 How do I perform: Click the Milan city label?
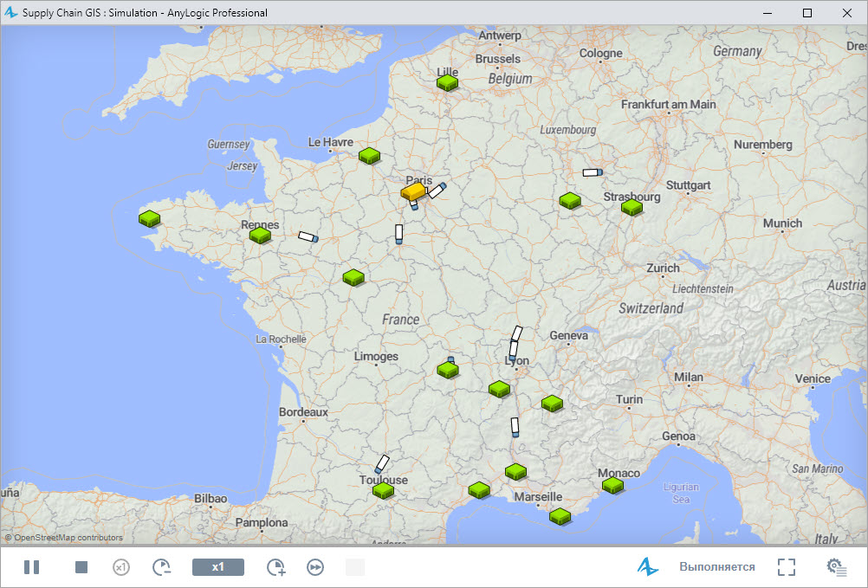pos(689,377)
